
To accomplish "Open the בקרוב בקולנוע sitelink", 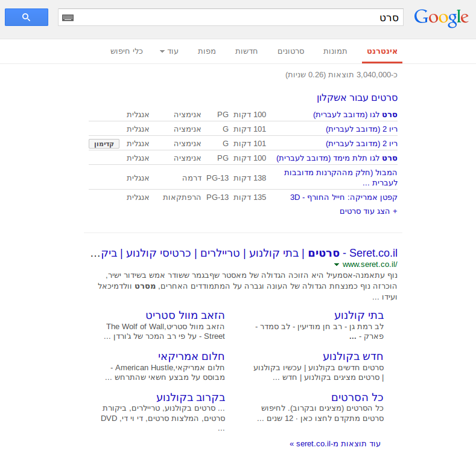I will click(x=191, y=397).
